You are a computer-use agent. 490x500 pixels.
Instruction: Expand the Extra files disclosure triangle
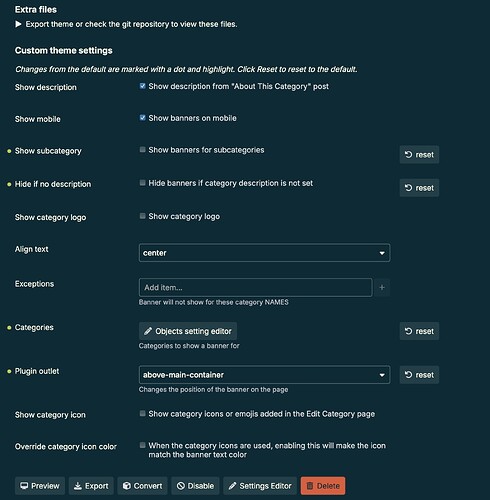pos(19,24)
